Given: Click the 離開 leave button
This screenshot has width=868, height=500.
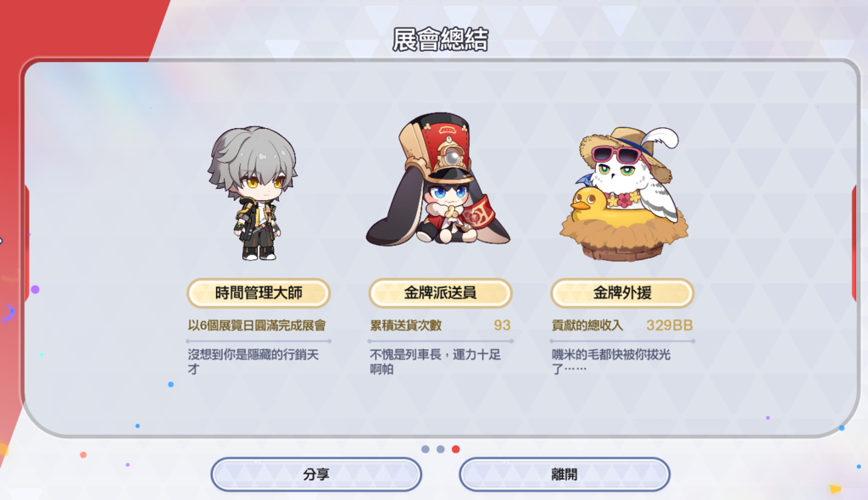Looking at the screenshot, I should (x=564, y=474).
